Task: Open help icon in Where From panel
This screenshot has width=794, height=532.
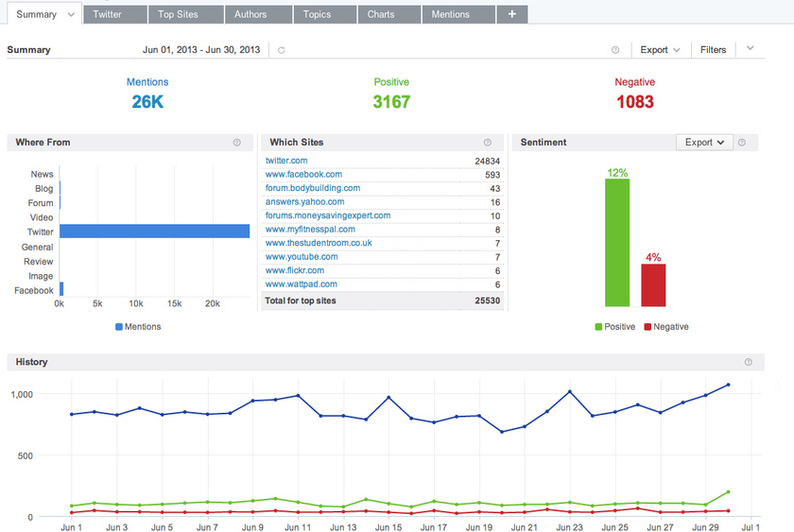Action: (x=236, y=143)
